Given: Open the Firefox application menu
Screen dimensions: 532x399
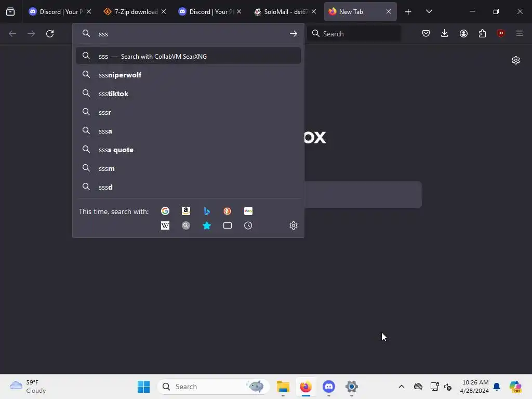Looking at the screenshot, I should click(x=520, y=33).
